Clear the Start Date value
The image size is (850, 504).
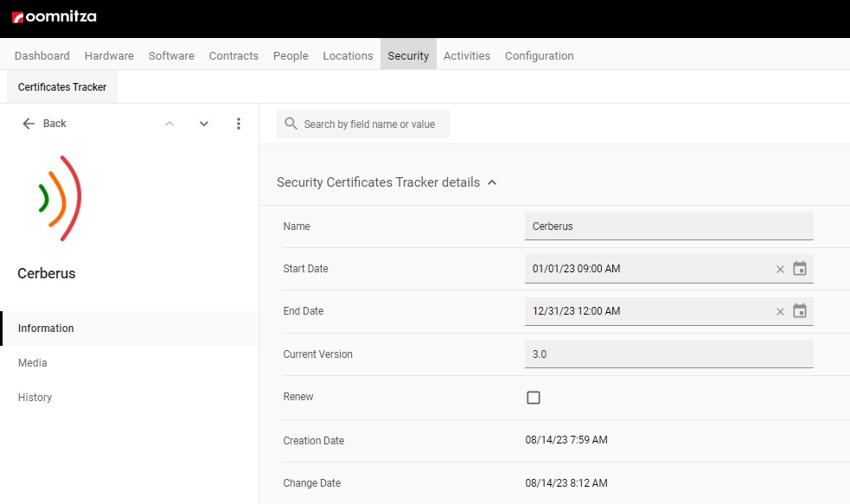pyautogui.click(x=780, y=269)
